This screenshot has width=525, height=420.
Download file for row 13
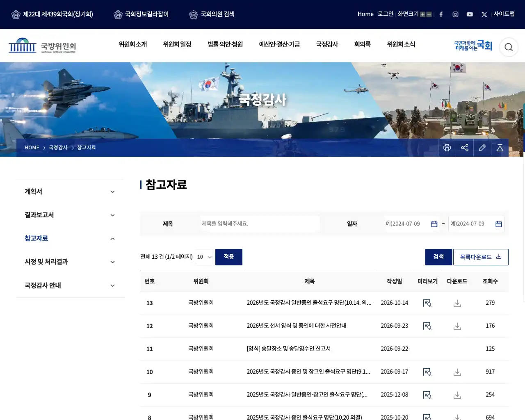(x=457, y=303)
